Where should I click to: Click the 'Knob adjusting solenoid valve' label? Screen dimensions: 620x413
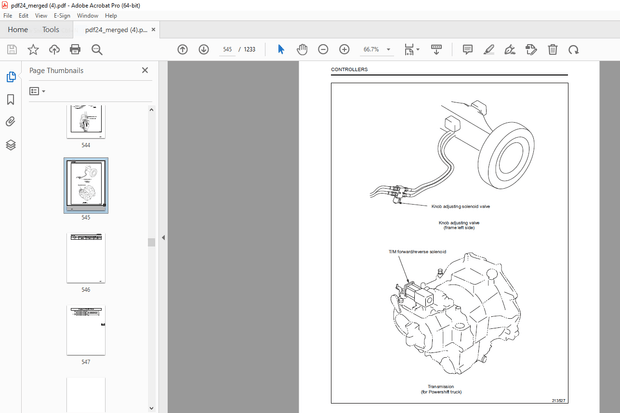[461, 206]
